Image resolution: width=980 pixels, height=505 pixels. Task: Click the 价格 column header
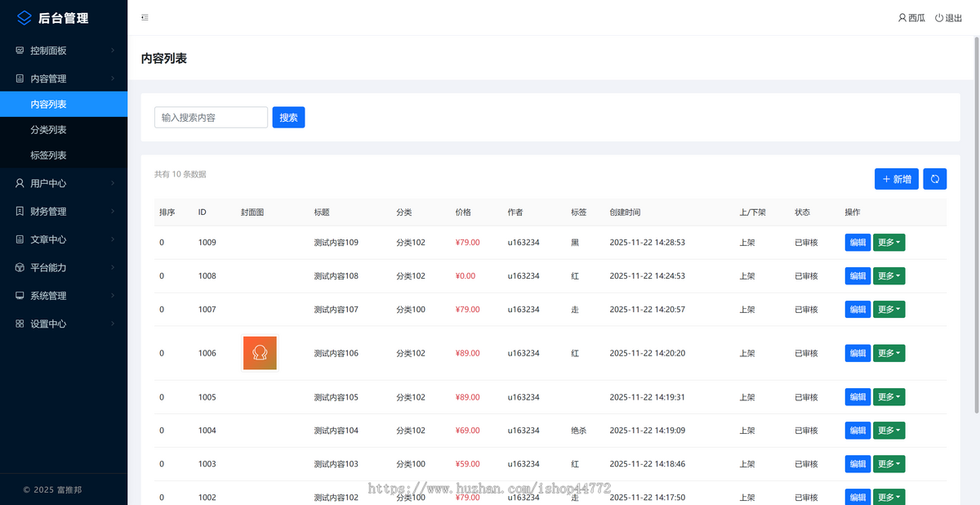[x=463, y=212]
